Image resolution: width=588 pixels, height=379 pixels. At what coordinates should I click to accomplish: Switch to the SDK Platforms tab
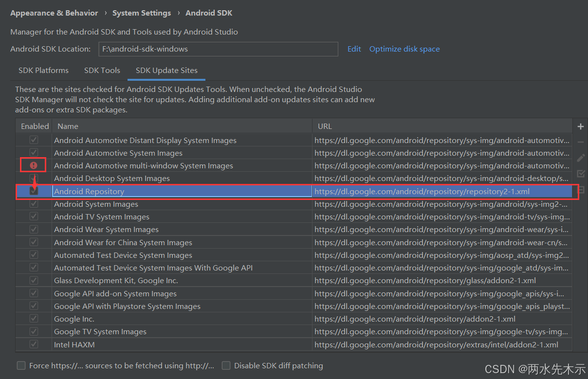click(x=43, y=70)
